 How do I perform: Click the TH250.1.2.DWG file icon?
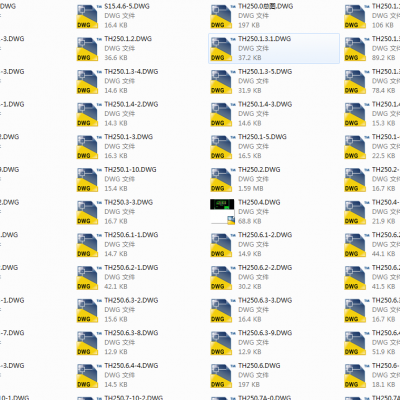coord(87,49)
